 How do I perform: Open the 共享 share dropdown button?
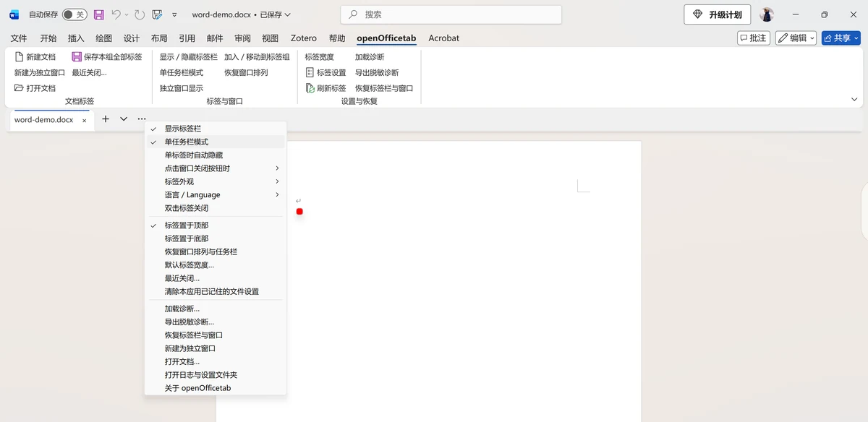(841, 38)
